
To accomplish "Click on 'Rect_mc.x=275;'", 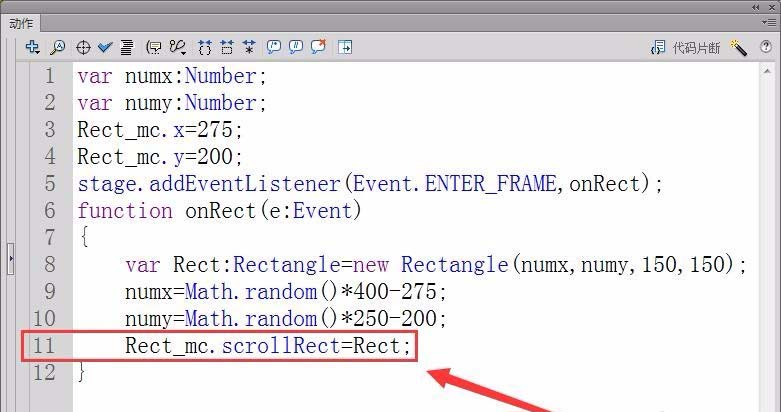I will [x=160, y=131].
